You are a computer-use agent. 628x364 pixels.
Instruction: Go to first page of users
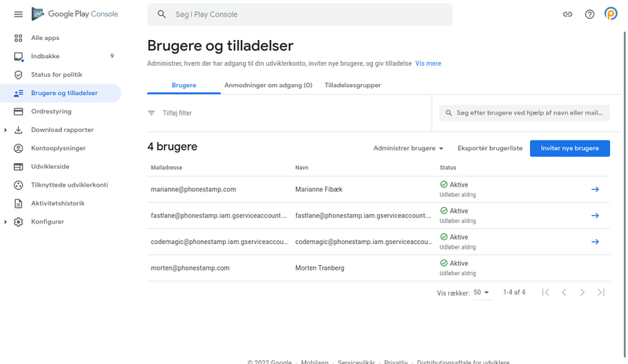(x=546, y=293)
